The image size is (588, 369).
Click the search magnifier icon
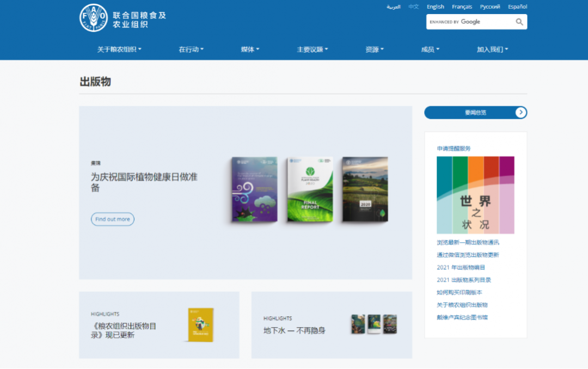click(519, 22)
